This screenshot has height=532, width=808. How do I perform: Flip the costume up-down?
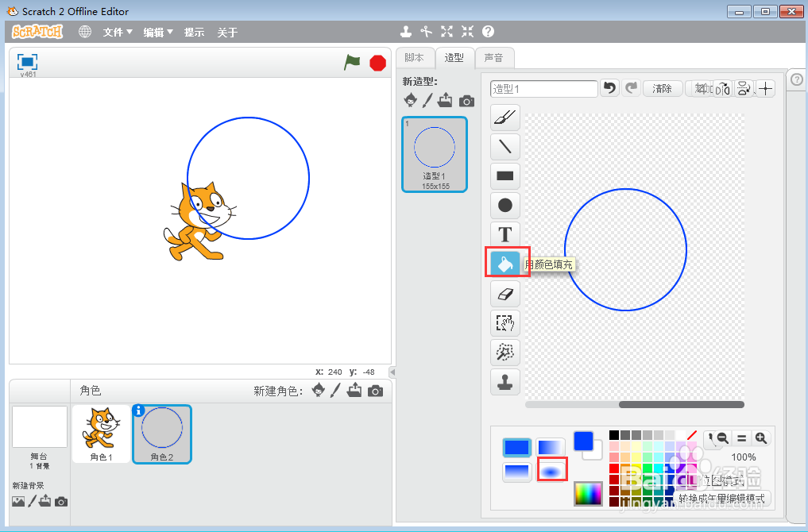(743, 89)
